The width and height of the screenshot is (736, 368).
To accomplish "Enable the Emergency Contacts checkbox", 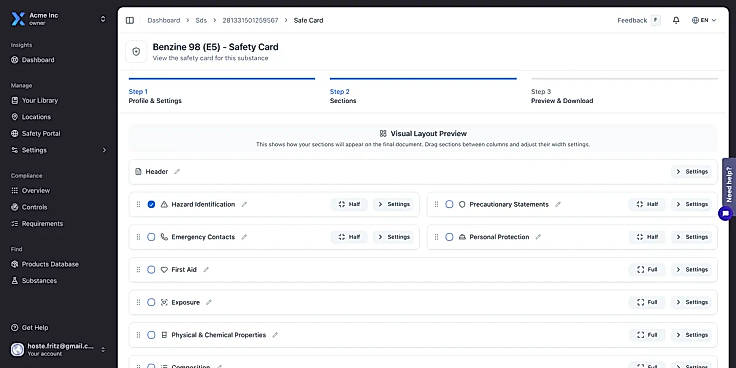I will point(151,237).
